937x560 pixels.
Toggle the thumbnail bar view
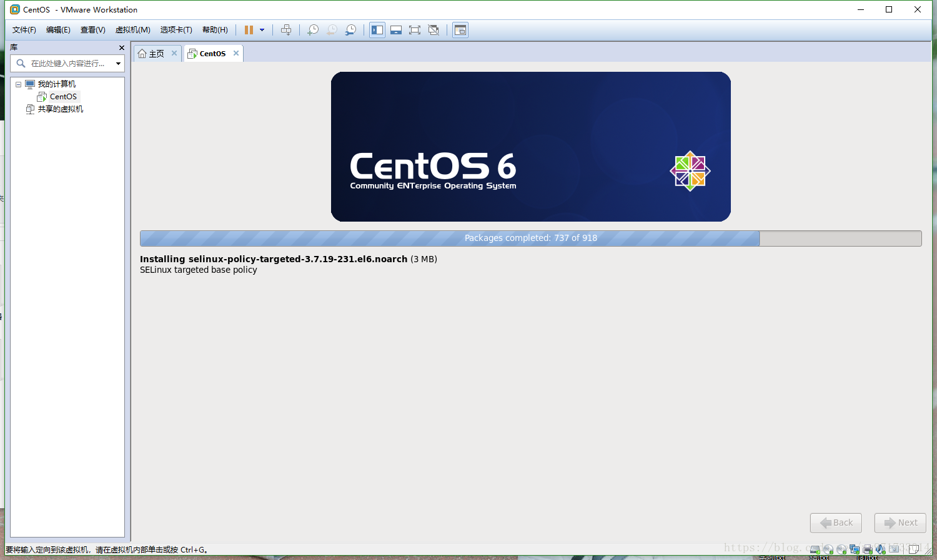point(396,30)
